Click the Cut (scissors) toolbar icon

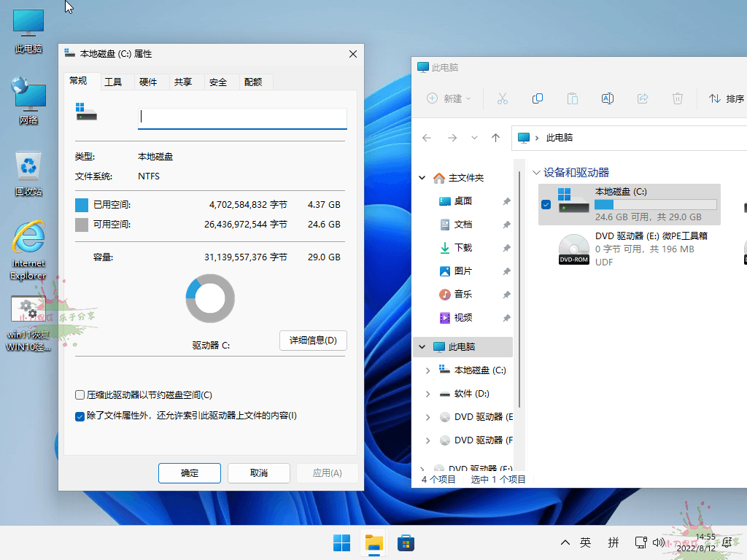coord(502,98)
